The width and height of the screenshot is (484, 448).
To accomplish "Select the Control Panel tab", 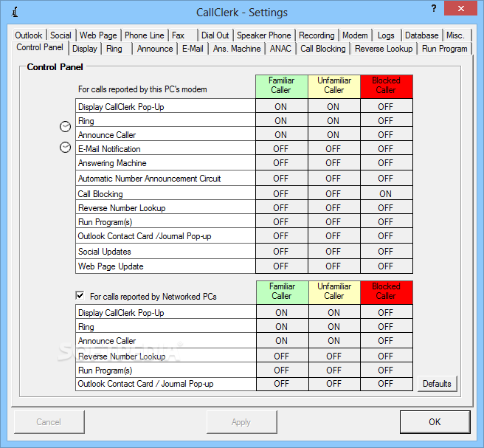I will (40, 47).
